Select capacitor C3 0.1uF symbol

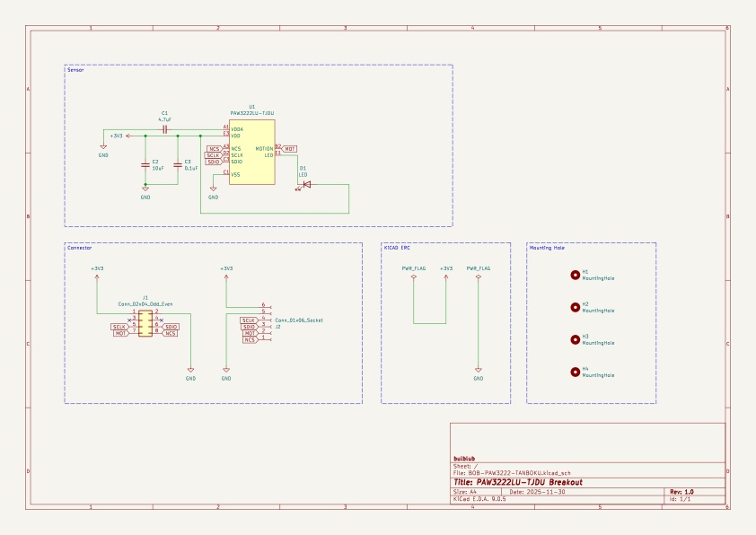pos(178,165)
